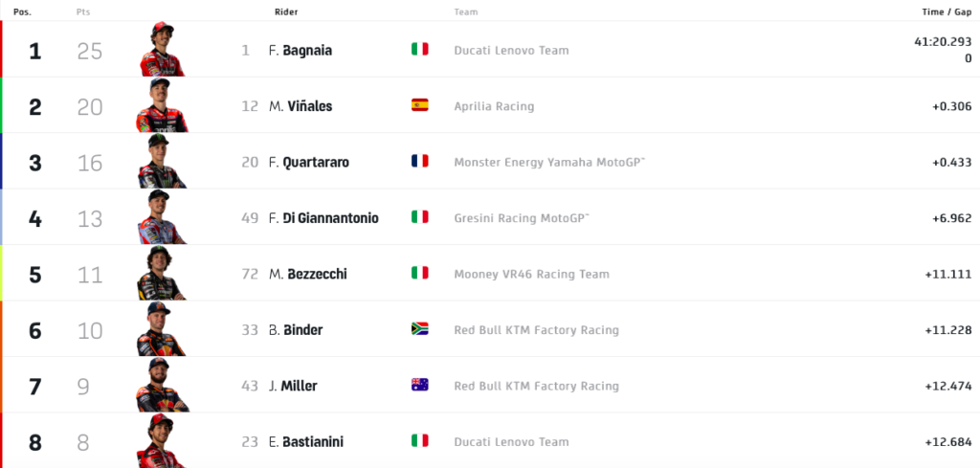
Task: Click the Spanish flag beside M. Viñales
Action: (419, 105)
